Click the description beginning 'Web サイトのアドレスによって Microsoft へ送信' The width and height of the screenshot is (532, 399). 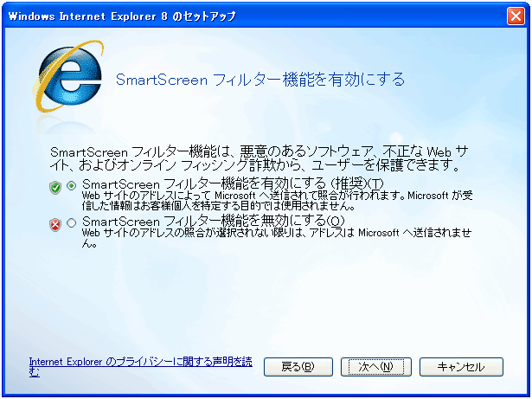pyautogui.click(x=277, y=201)
